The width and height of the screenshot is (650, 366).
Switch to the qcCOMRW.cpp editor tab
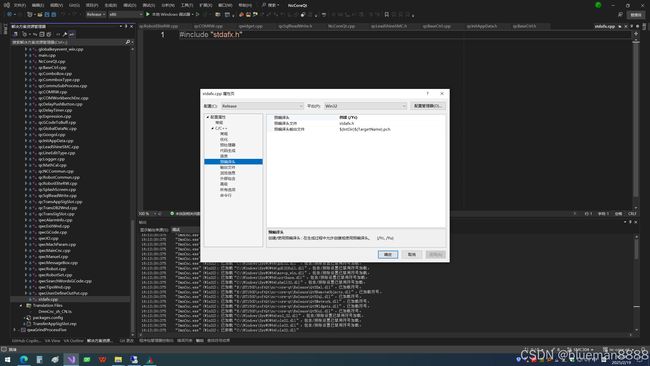209,26
